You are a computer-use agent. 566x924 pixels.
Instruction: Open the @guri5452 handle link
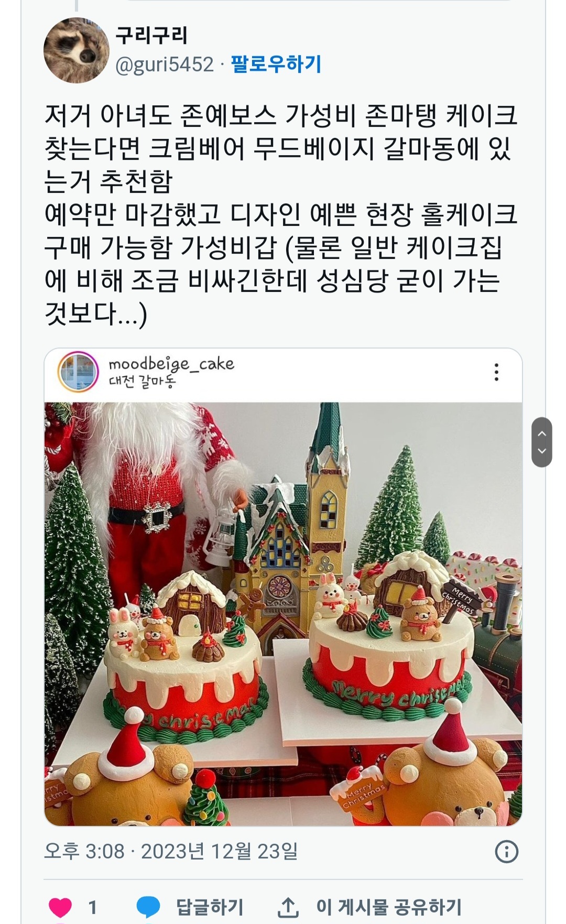[165, 65]
